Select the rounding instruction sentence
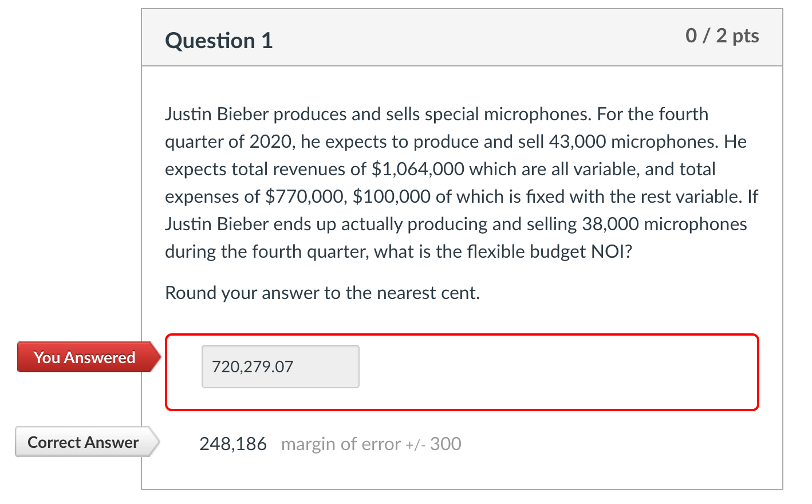 click(x=322, y=293)
